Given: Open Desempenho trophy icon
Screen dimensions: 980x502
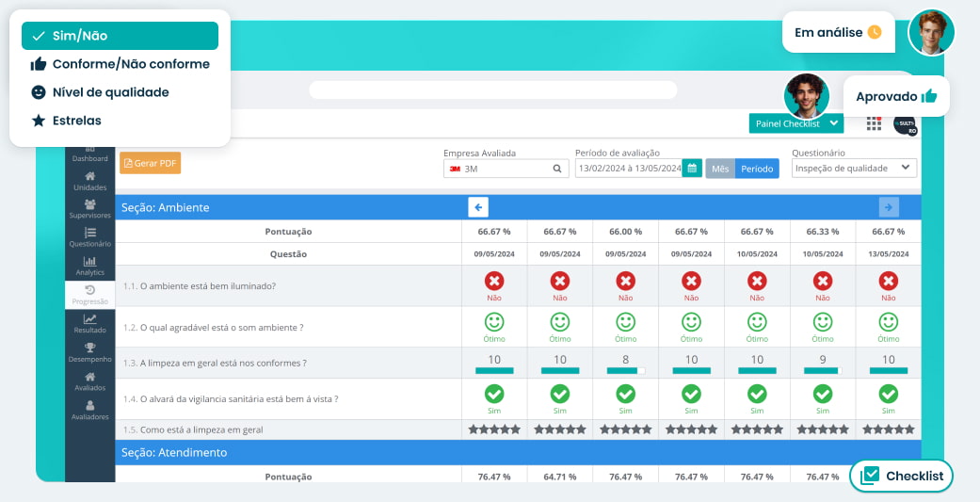Looking at the screenshot, I should point(89,352).
